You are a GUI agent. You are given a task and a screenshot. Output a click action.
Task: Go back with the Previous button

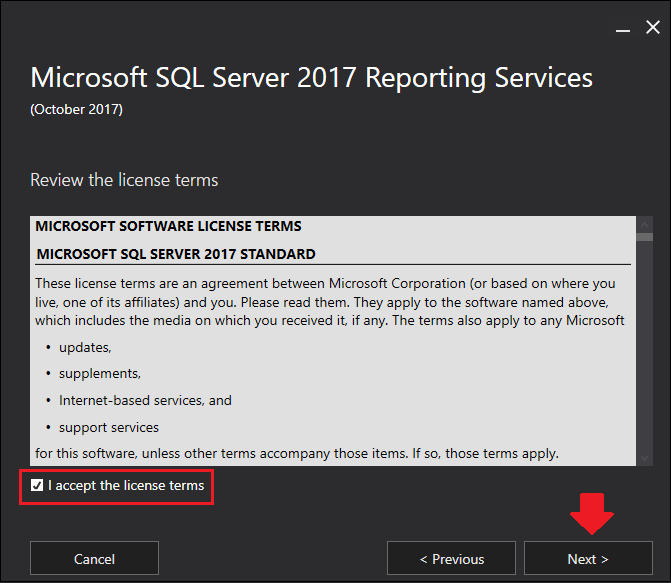click(451, 558)
